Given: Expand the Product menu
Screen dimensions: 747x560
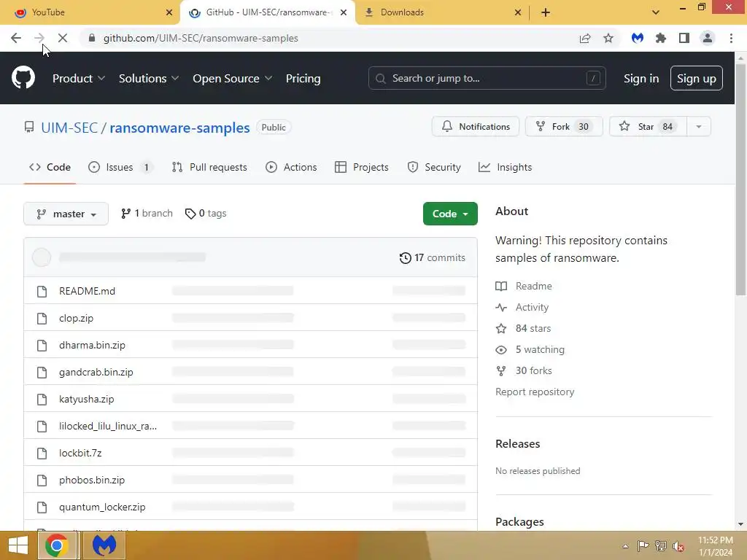Looking at the screenshot, I should pyautogui.click(x=79, y=79).
